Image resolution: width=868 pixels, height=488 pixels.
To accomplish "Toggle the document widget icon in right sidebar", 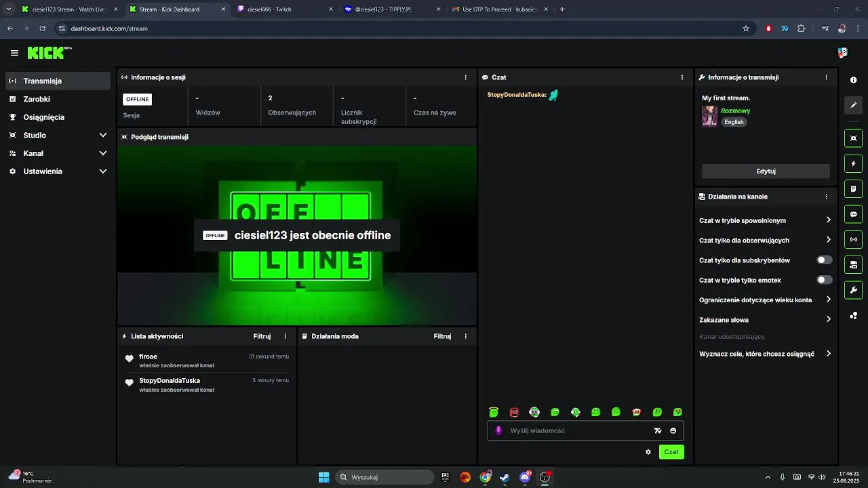I will [x=853, y=188].
